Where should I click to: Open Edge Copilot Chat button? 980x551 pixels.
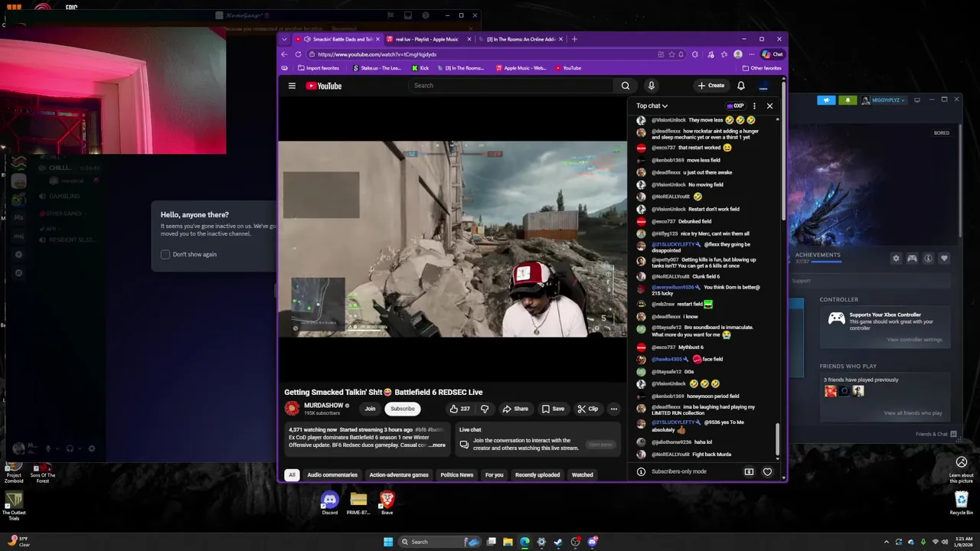point(772,54)
